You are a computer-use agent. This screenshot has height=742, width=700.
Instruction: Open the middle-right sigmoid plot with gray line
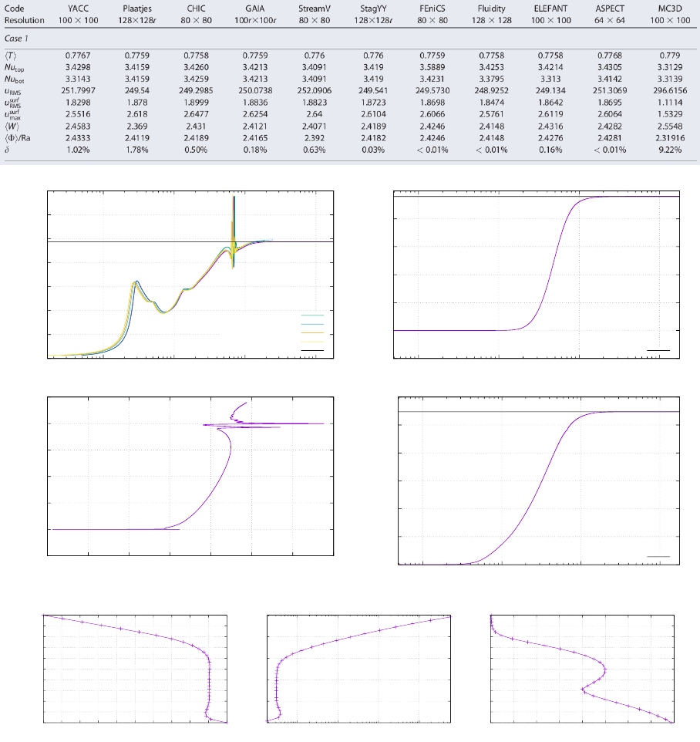(539, 481)
